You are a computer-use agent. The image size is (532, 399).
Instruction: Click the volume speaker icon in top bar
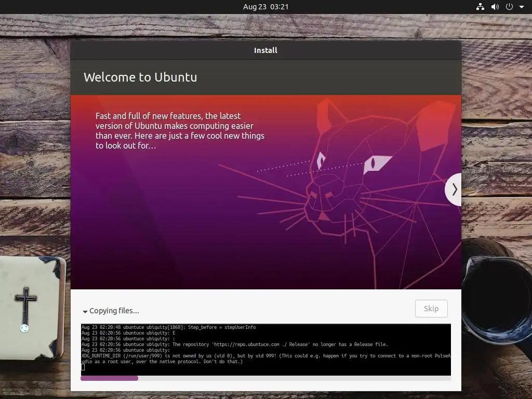[x=495, y=7]
